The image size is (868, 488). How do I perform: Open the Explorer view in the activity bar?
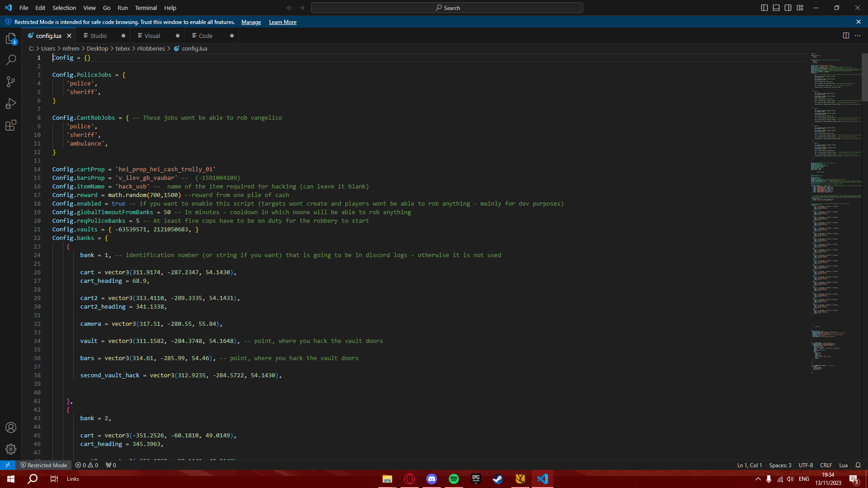click(x=11, y=39)
